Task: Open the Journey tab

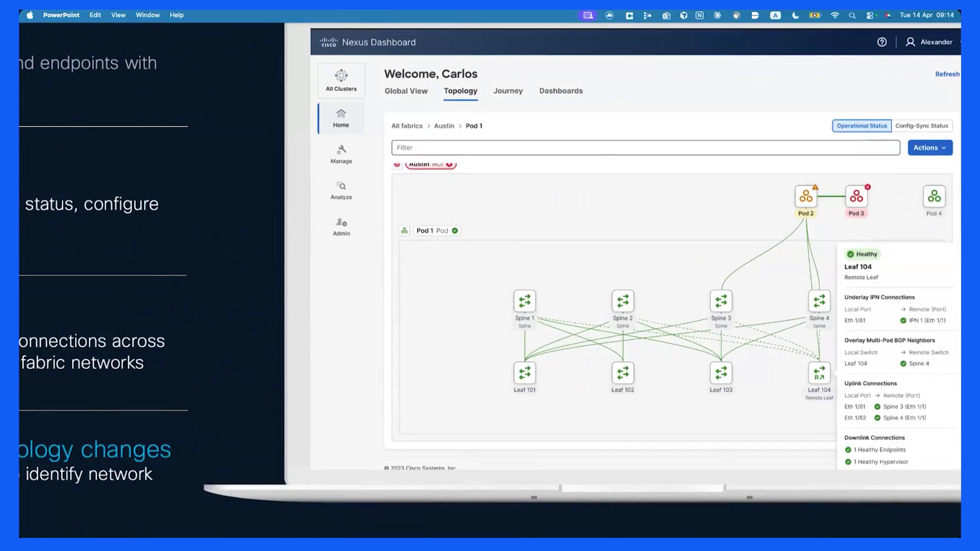Action: pos(508,91)
